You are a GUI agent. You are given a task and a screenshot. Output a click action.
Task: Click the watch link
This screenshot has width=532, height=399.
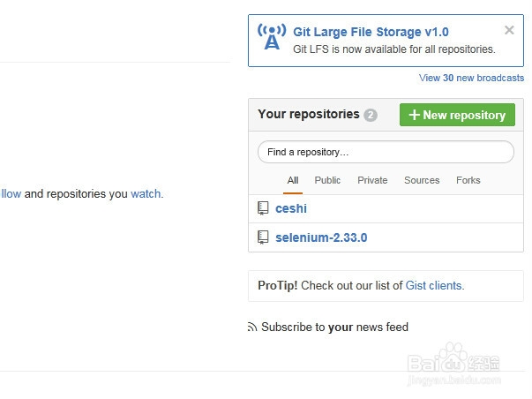click(x=146, y=194)
